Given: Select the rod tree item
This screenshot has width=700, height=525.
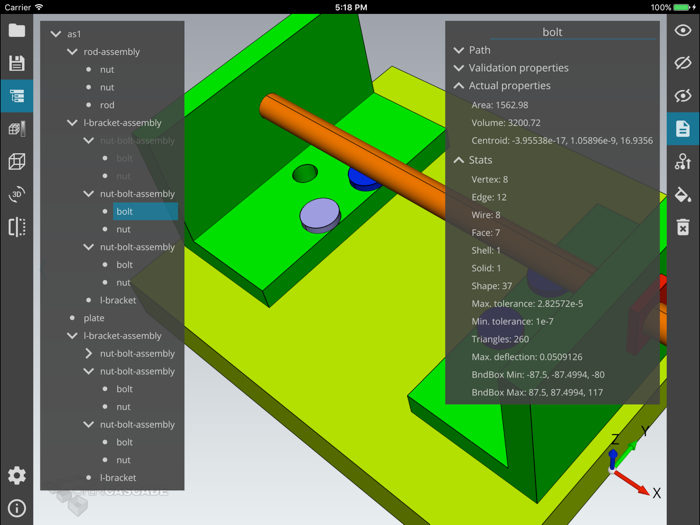Looking at the screenshot, I should tap(107, 105).
